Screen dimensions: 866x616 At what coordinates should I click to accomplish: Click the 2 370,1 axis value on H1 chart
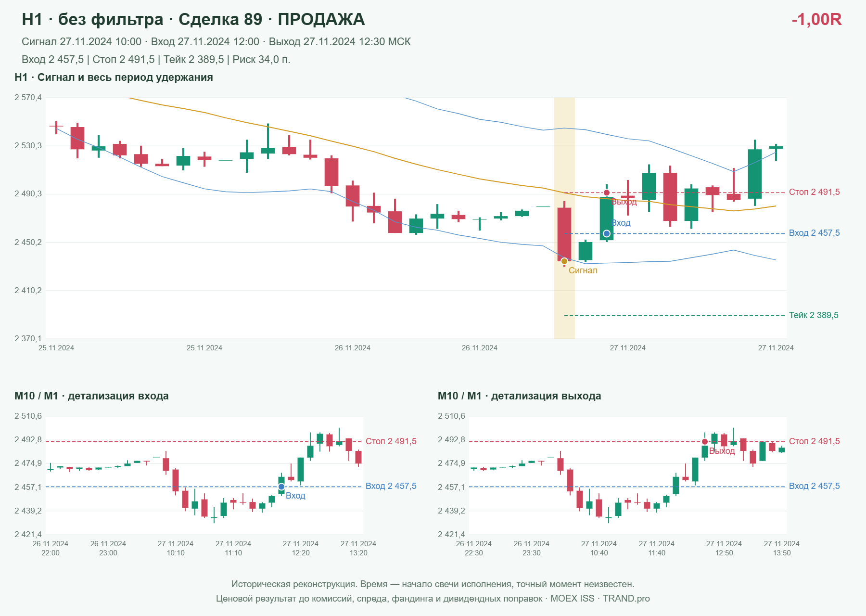pyautogui.click(x=28, y=338)
